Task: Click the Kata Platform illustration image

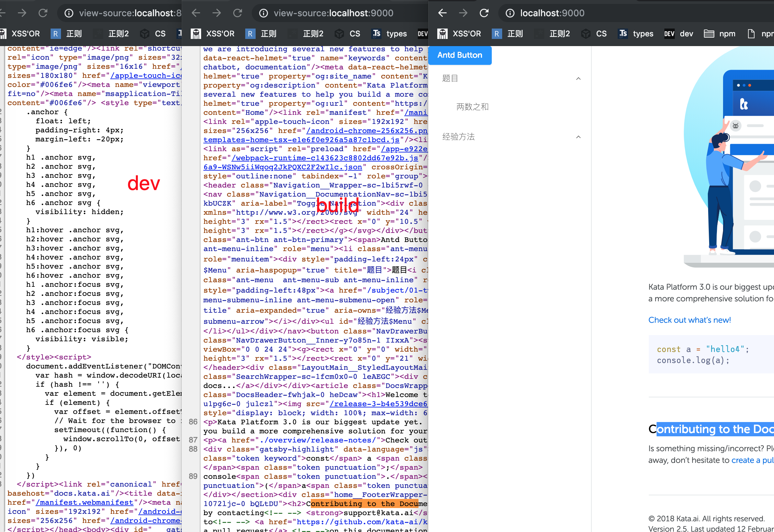Action: point(728,157)
